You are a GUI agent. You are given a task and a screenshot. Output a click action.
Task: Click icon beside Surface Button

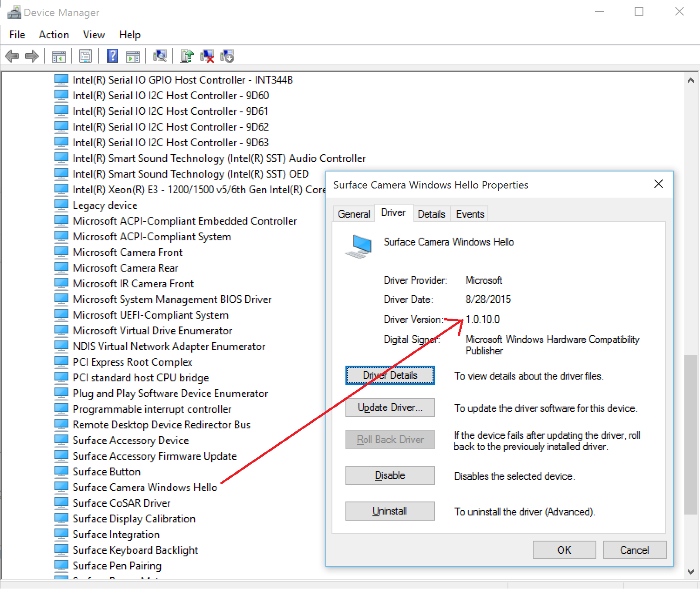[61, 471]
